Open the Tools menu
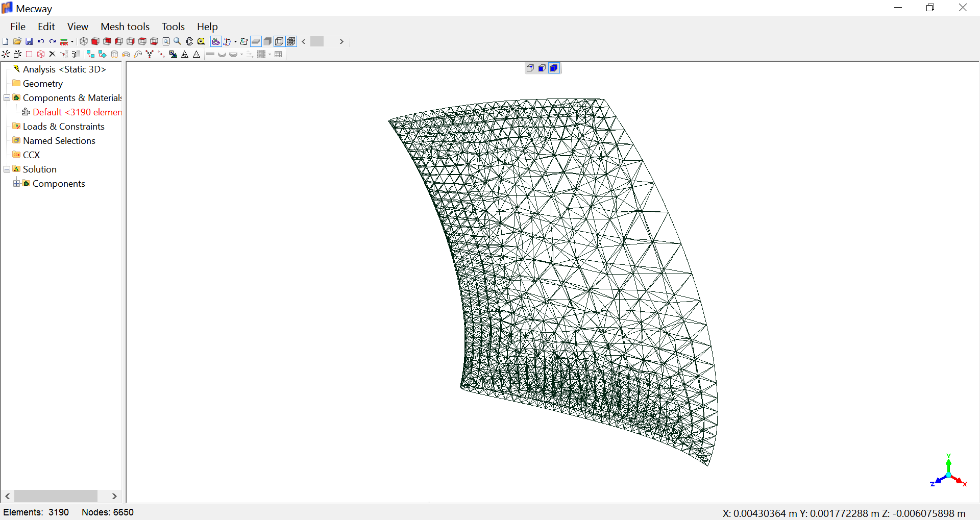The height and width of the screenshot is (520, 980). coord(173,27)
